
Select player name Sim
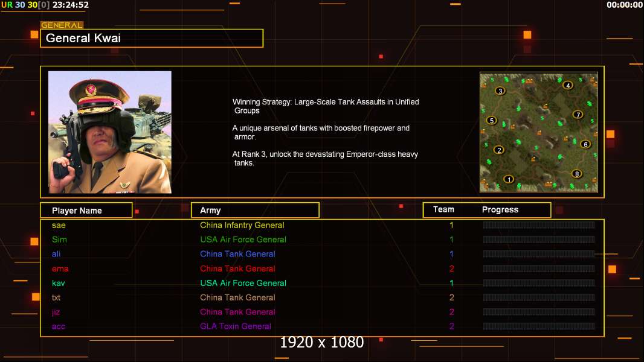(x=59, y=240)
